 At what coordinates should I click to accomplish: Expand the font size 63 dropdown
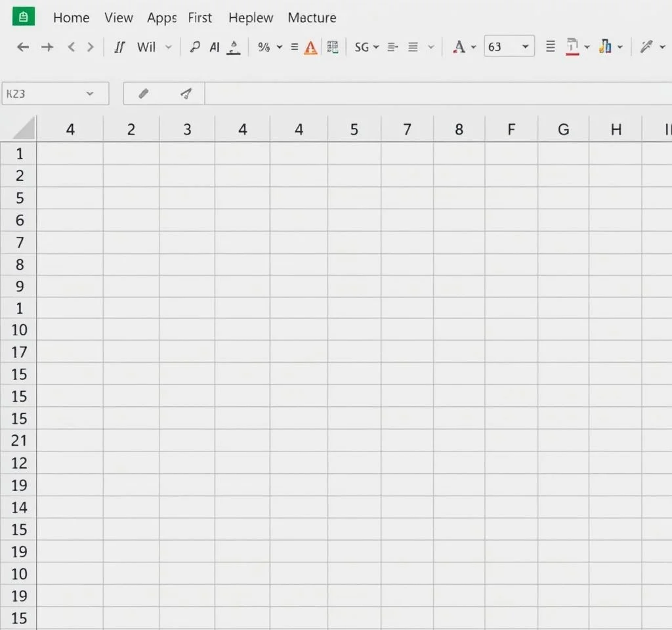pyautogui.click(x=525, y=47)
